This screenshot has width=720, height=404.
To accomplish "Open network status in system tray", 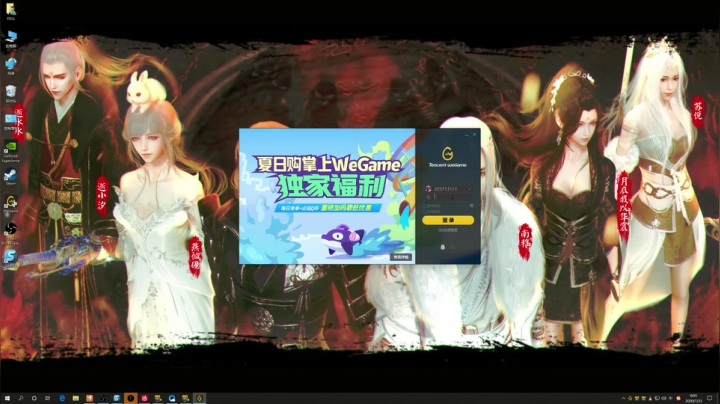I will (657, 398).
